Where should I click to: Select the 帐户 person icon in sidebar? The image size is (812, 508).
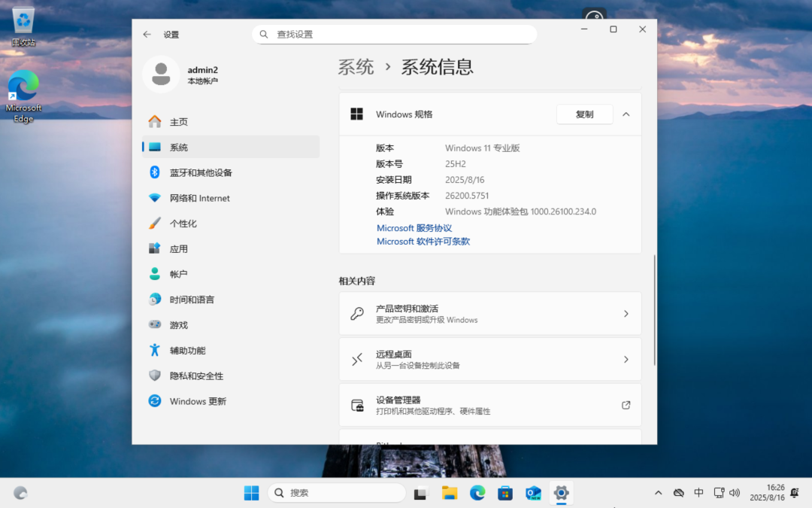click(x=156, y=274)
